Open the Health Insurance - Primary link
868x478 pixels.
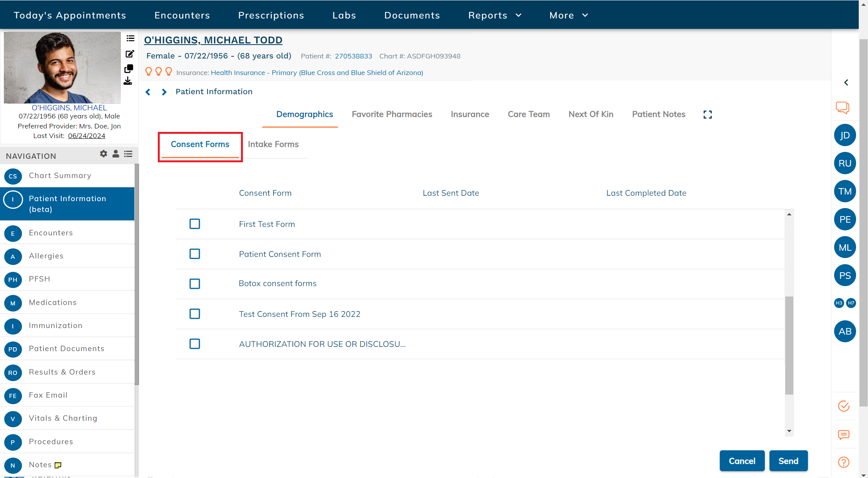317,73
